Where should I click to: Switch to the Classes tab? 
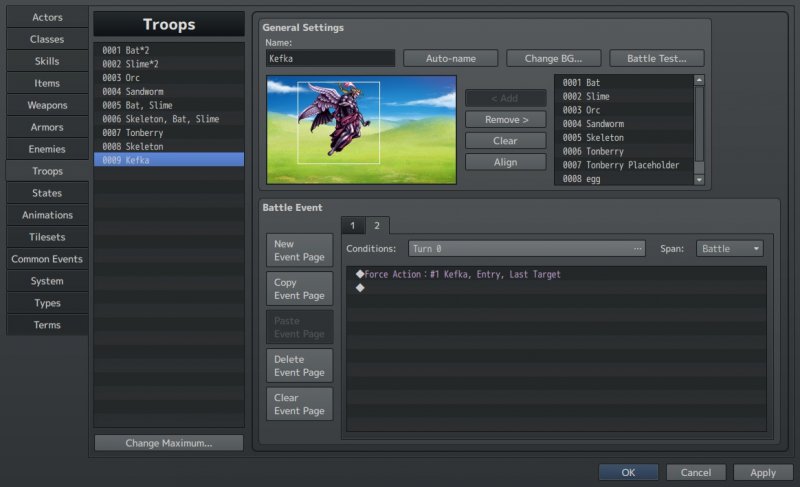pyautogui.click(x=47, y=39)
